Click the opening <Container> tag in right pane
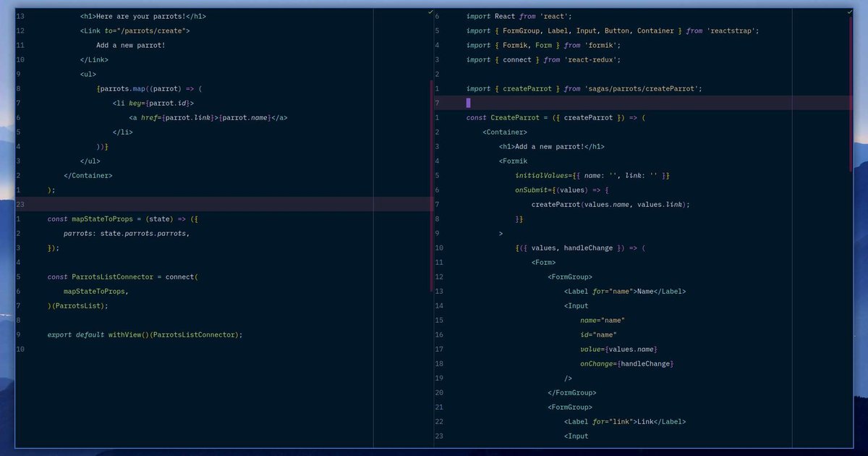868x456 pixels. coord(505,132)
